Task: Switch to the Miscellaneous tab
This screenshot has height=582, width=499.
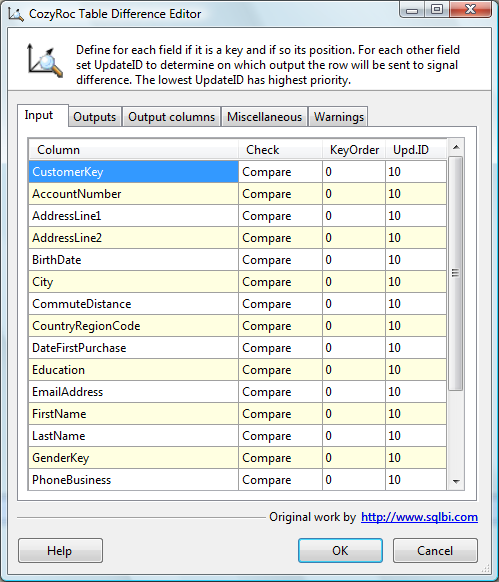Action: click(x=264, y=117)
